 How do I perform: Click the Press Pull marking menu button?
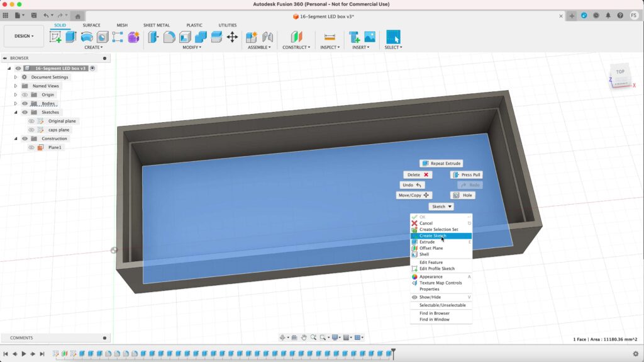pos(466,174)
